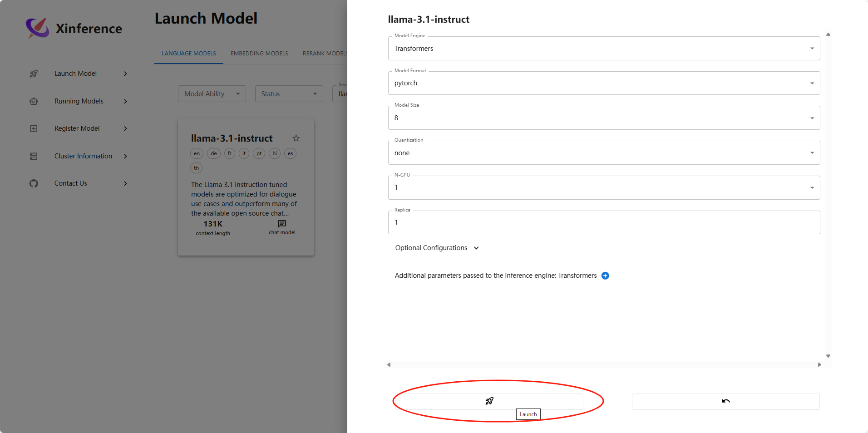Screen dimensions: 868x433
Task: Open the N-GPU dropdown
Action: (604, 187)
